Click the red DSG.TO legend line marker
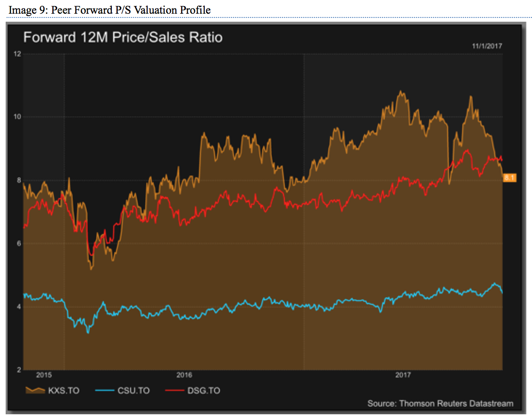This screenshot has height=419, width=532. coord(174,391)
